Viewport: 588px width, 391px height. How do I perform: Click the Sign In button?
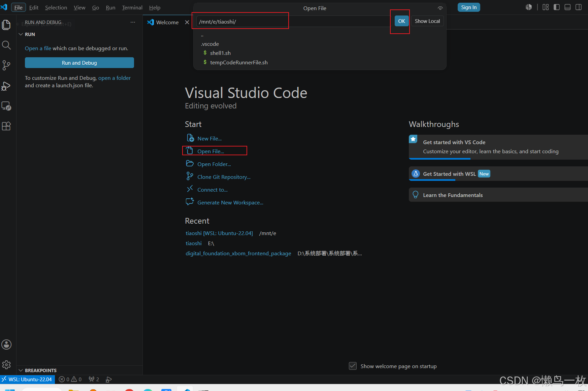469,7
